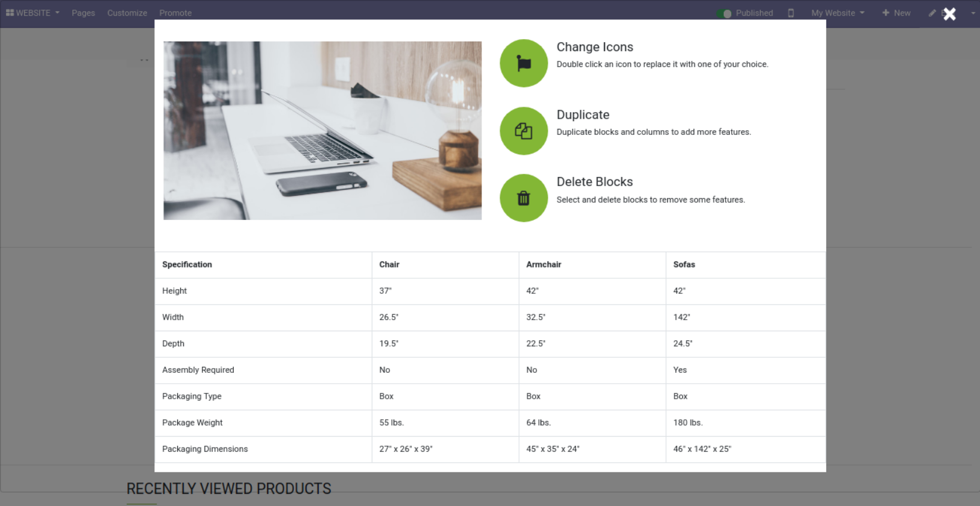Image resolution: width=980 pixels, height=506 pixels.
Task: Click the green trash icon for Delete Blocks
Action: coord(523,198)
